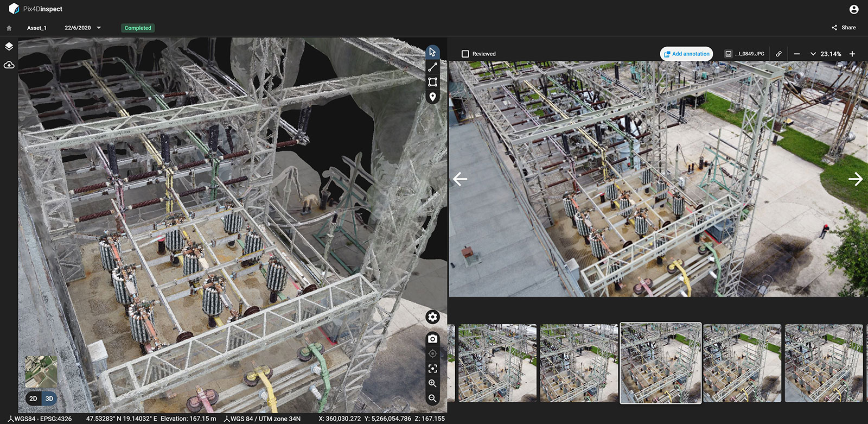Click the plus to increase image zoom
868x424 pixels.
[852, 54]
